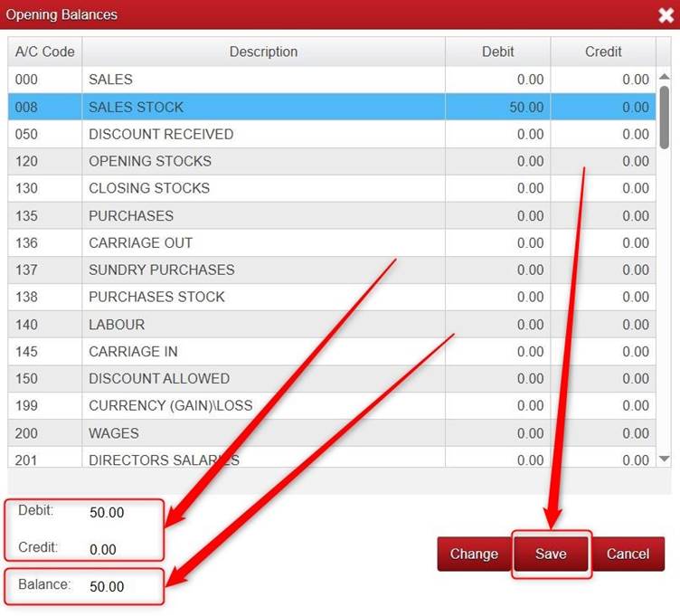
Task: Select the CURRENCY (GAIN)\LOSS row
Action: click(332, 405)
